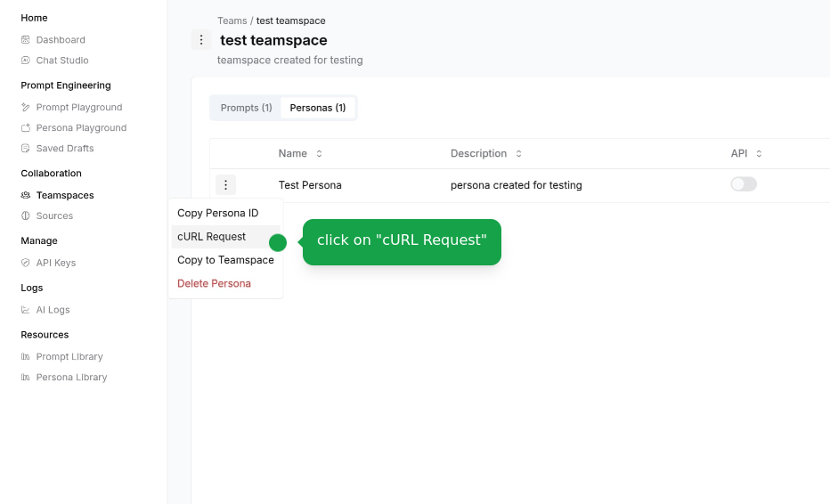Click "teamspace created for testing" subtitle

tap(290, 61)
